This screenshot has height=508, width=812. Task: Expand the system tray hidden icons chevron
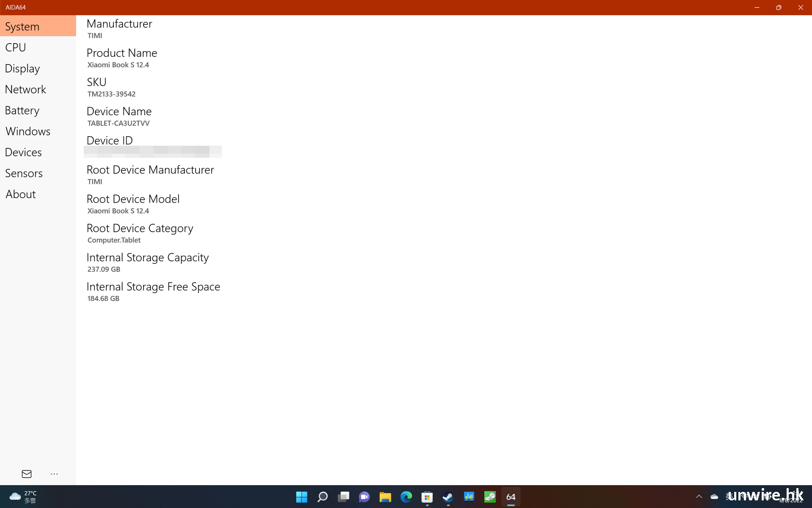[699, 497]
